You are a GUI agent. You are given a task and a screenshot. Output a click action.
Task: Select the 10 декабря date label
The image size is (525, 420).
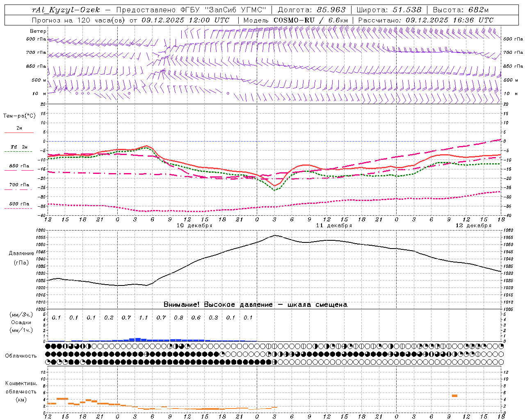194,226
